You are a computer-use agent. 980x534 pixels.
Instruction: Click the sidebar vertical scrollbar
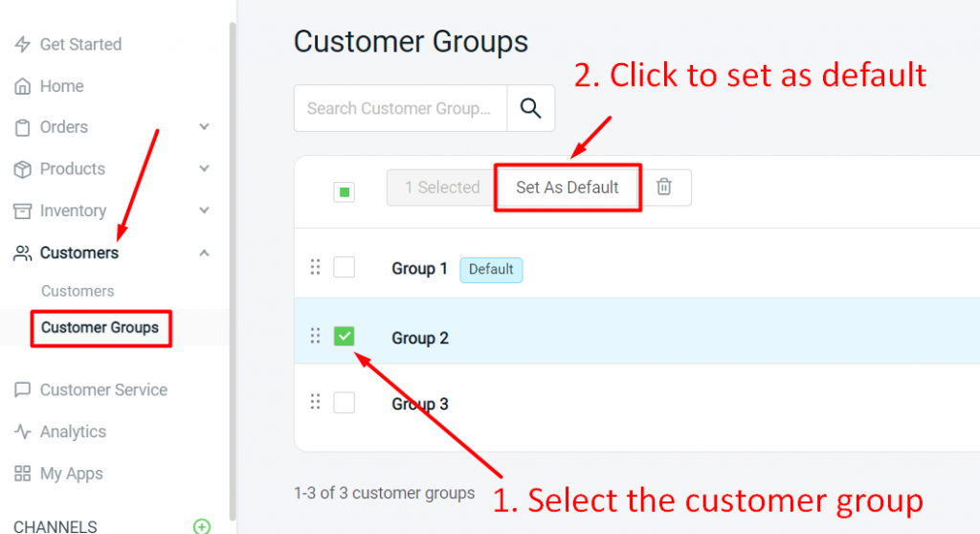pyautogui.click(x=232, y=268)
